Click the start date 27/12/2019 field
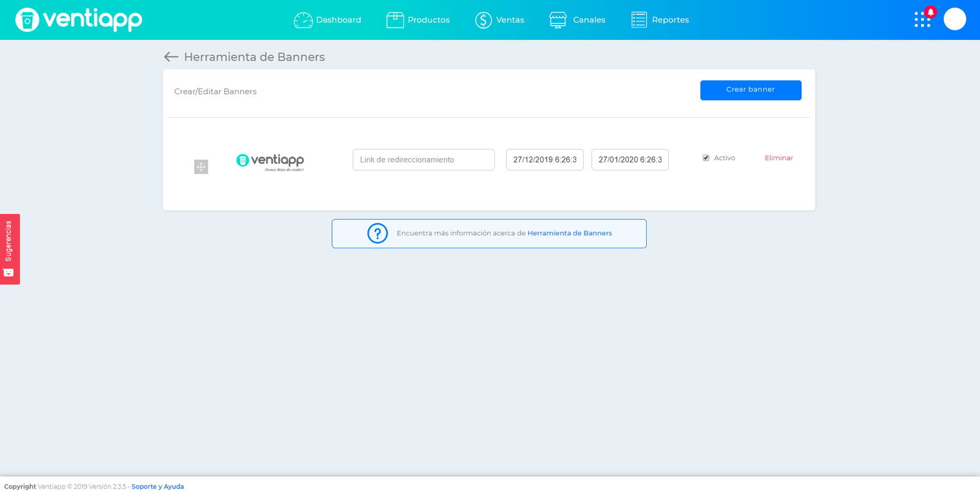This screenshot has width=980, height=496. (x=545, y=160)
